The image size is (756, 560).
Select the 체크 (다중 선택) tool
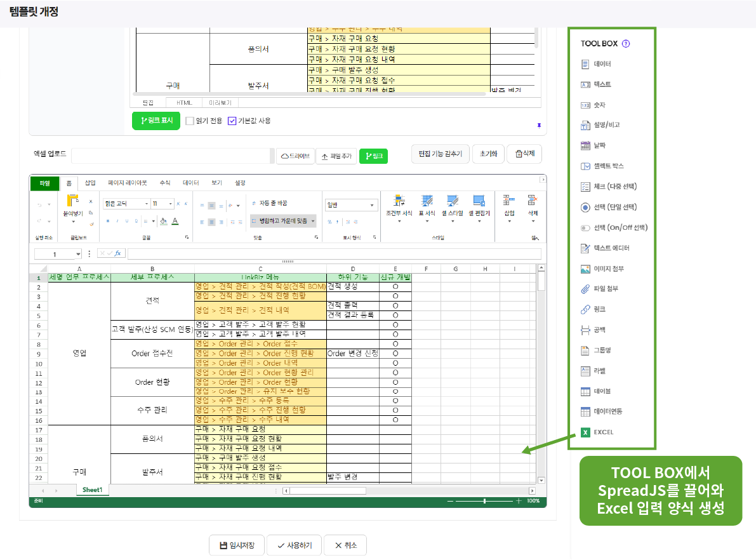click(x=609, y=186)
